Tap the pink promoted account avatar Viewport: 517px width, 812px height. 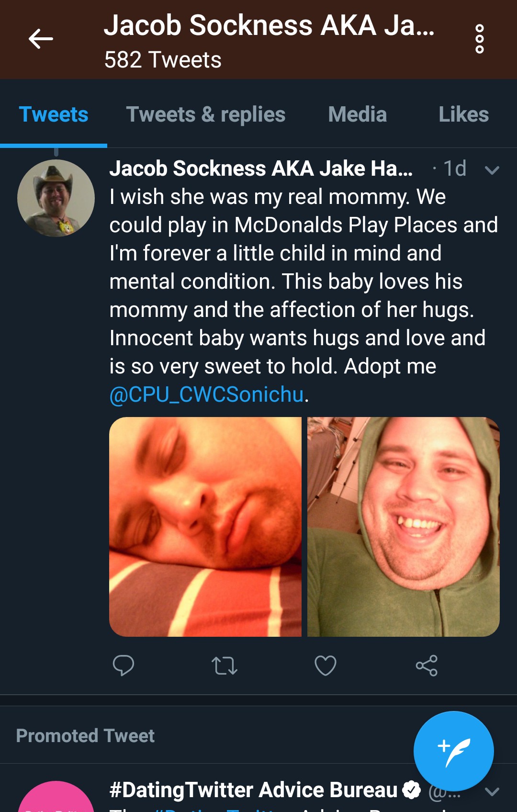[56, 797]
